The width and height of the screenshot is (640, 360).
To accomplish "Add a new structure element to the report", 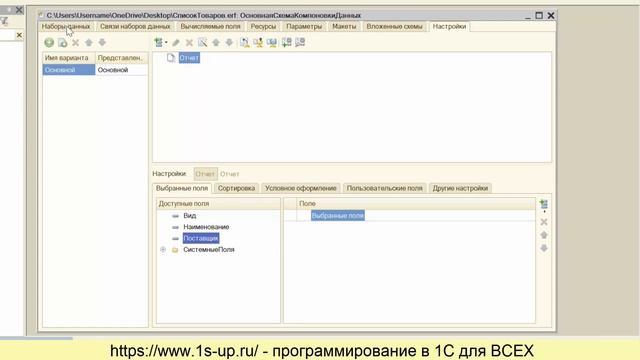I will pyautogui.click(x=158, y=42).
